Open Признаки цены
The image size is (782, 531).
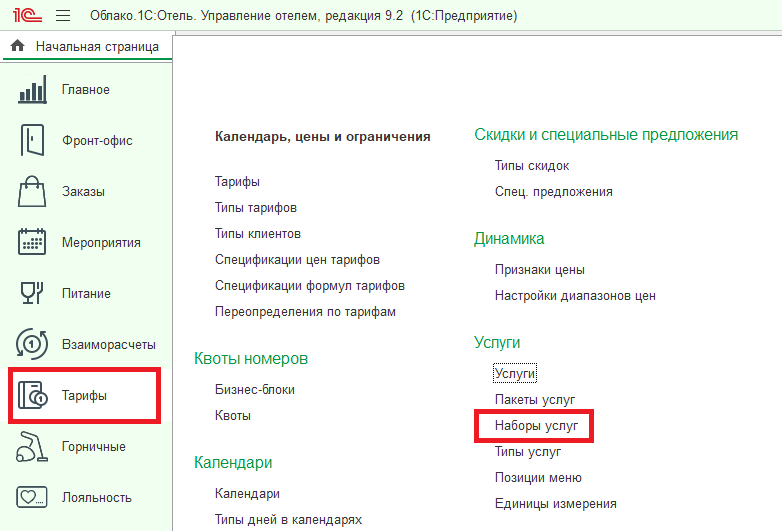(540, 270)
